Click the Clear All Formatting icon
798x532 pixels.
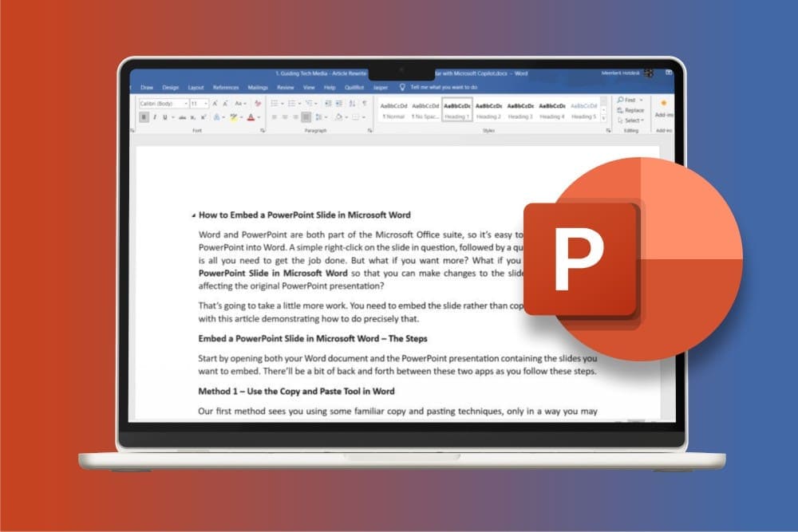point(257,104)
